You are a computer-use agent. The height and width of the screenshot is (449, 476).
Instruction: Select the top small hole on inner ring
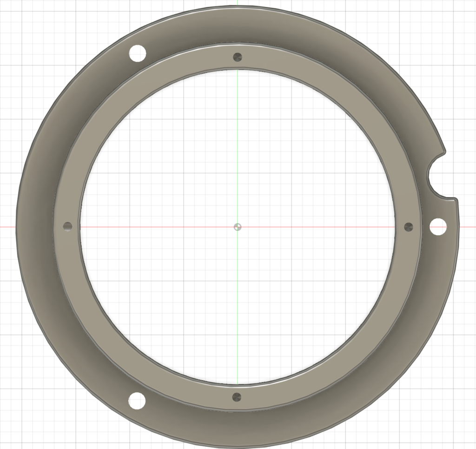click(x=238, y=57)
